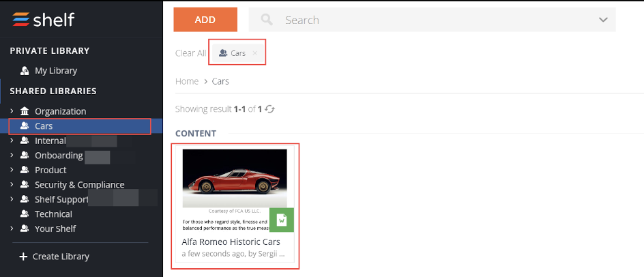The width and height of the screenshot is (644, 277).
Task: Open the Product library
Action: coord(50,170)
